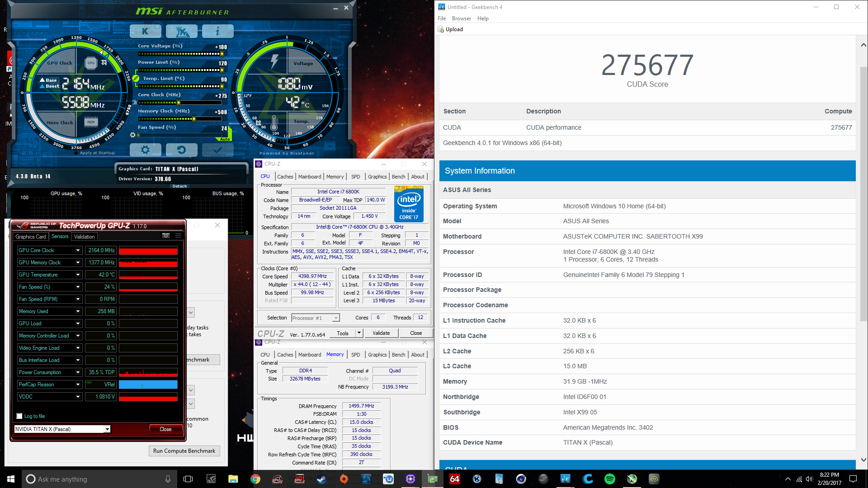868x488 pixels.
Task: Click the Cortana microphone icon
Action: tap(168, 479)
